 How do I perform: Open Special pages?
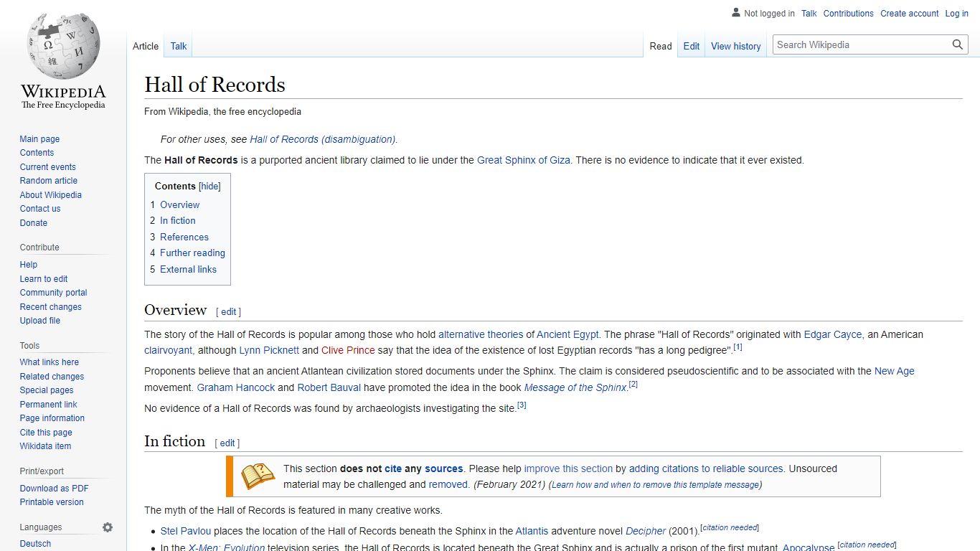pos(47,390)
